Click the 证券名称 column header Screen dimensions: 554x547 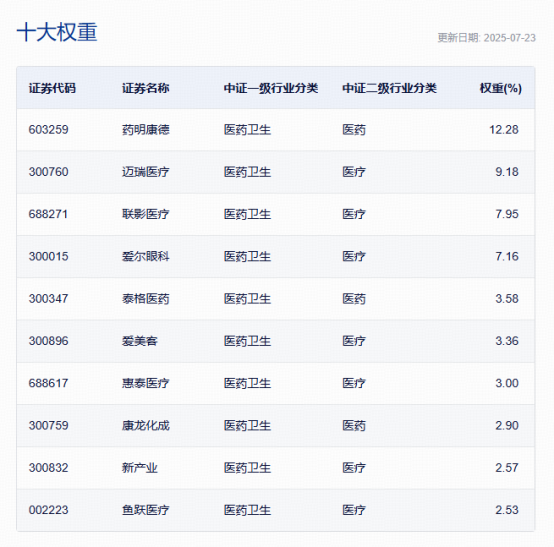pyautogui.click(x=146, y=88)
